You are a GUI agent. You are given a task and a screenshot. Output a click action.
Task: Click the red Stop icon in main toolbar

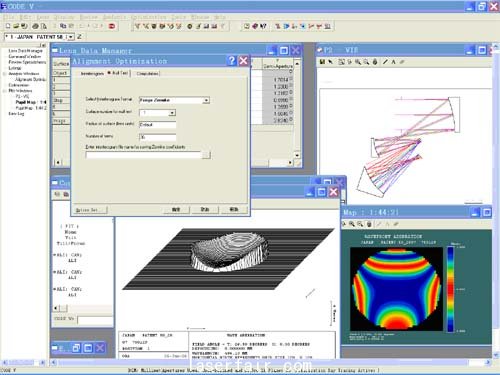coord(112,26)
